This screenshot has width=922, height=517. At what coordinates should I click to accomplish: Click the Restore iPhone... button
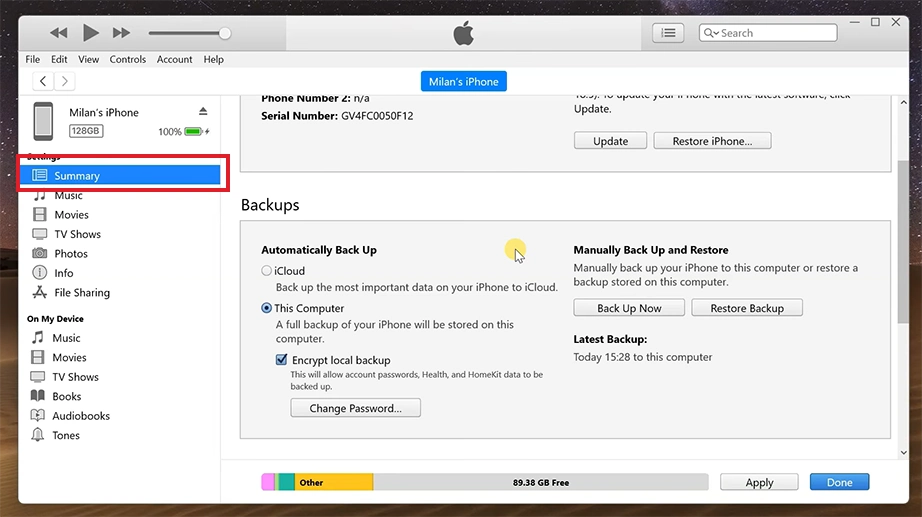coord(712,141)
